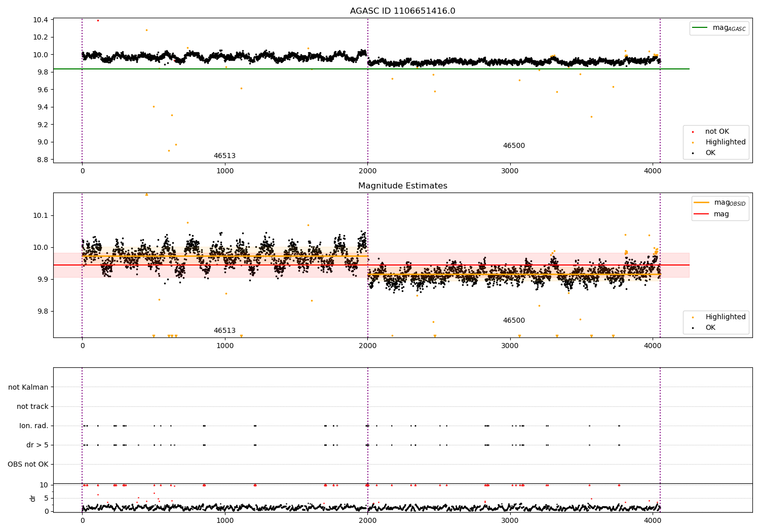Click the 46500 label in the middle plot
Viewport: 760px width, 532px height.
514,321
